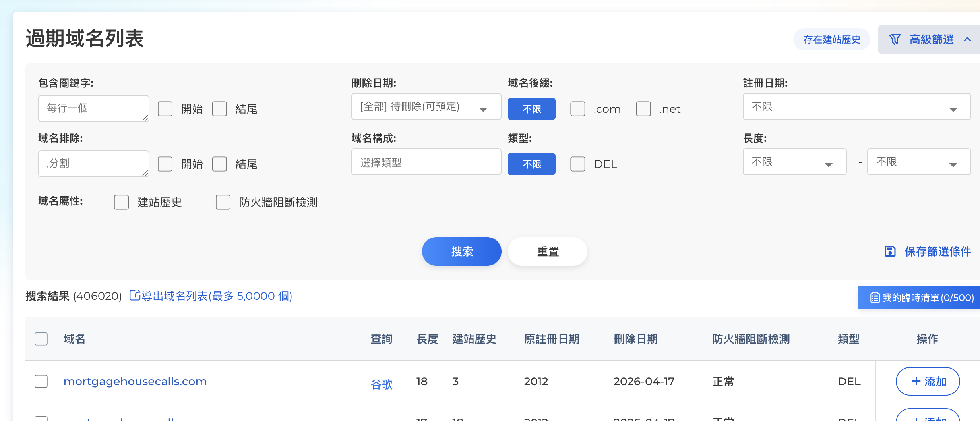Click the 原註冊日期 column header
Screen dimensions: 980x421
552,339
